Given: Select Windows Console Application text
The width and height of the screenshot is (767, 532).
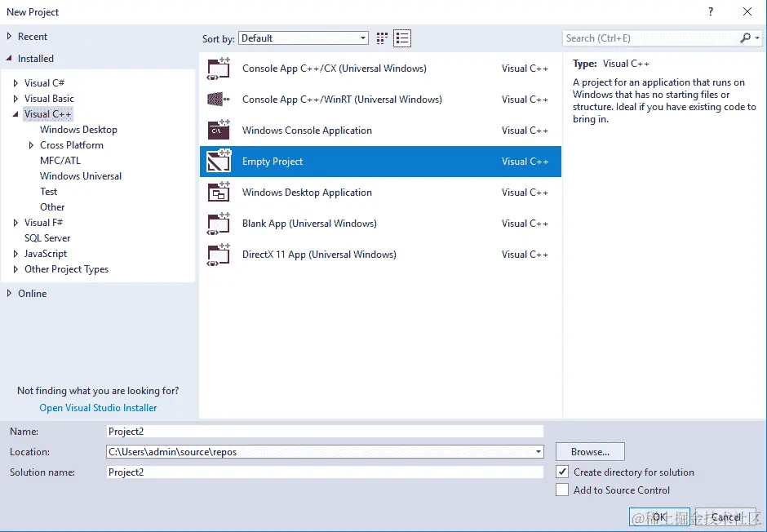Looking at the screenshot, I should tap(307, 131).
